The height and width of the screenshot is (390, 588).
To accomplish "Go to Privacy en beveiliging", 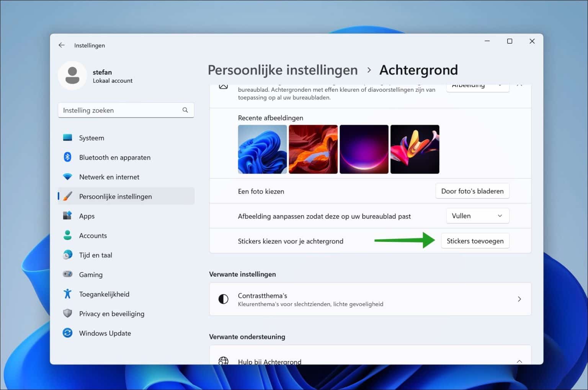I will (x=112, y=313).
